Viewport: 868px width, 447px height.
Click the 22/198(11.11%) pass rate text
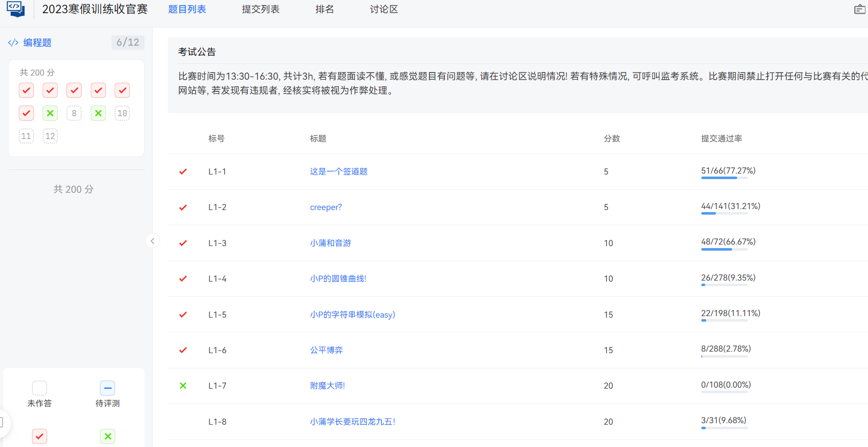(x=731, y=313)
